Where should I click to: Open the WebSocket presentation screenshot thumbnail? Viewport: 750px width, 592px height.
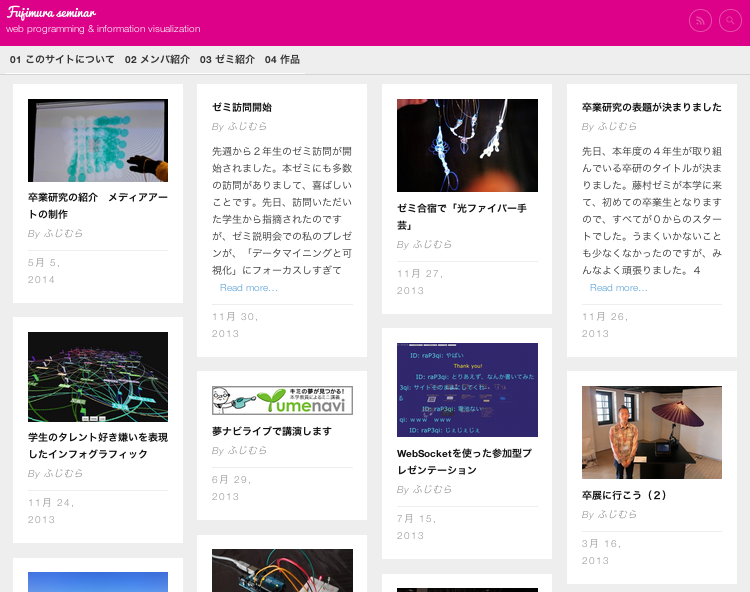[467, 390]
